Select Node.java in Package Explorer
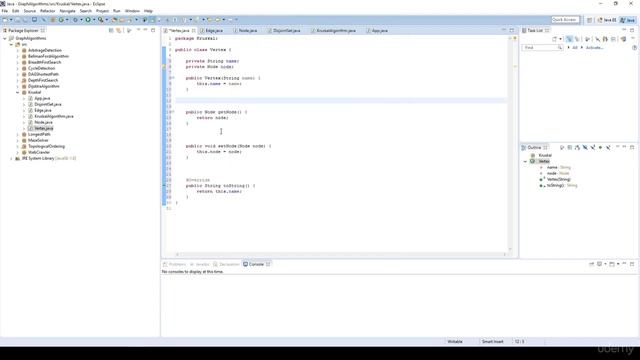This screenshot has height=360, width=640. click(43, 122)
